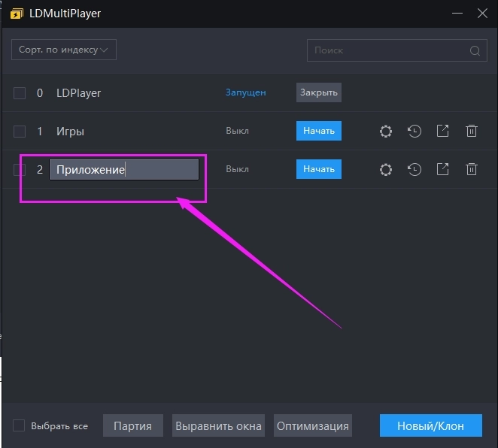Open the Оптимизация settings button
The width and height of the screenshot is (498, 448).
[x=312, y=425]
